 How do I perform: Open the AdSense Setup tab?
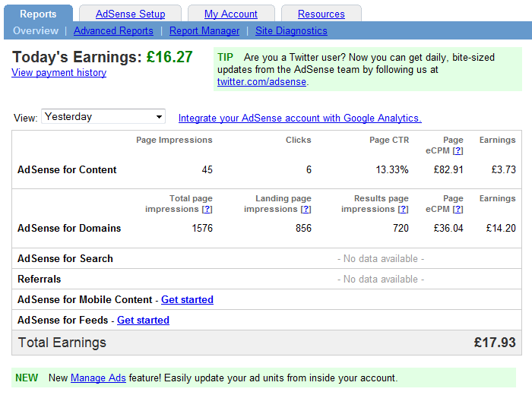pos(130,14)
